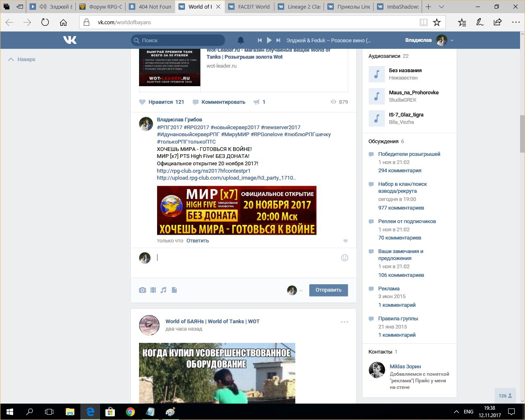Click the VK logo in header
The width and height of the screenshot is (525, 420).
pyautogui.click(x=70, y=40)
